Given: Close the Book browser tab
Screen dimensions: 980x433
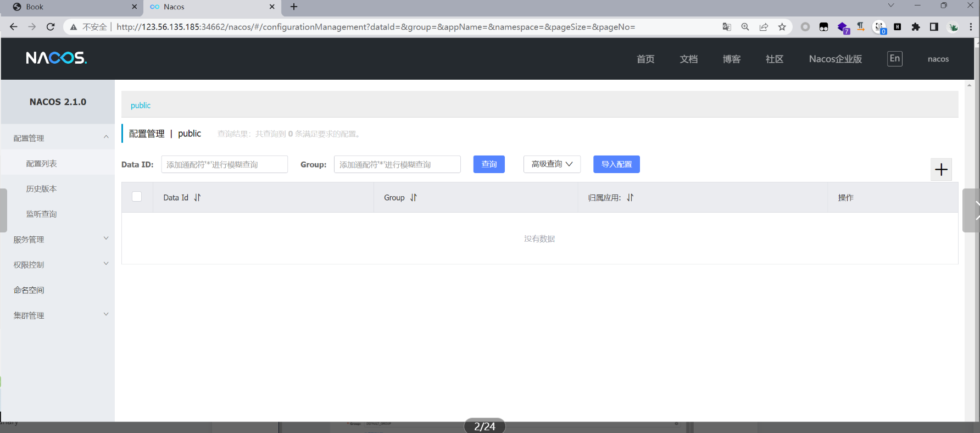Looking at the screenshot, I should pos(135,7).
